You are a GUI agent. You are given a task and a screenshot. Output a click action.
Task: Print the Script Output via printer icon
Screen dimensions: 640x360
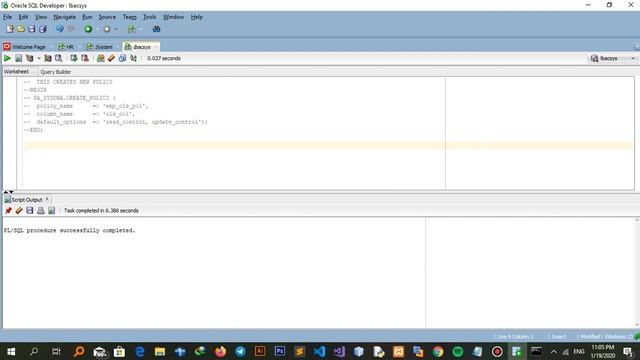(x=40, y=211)
